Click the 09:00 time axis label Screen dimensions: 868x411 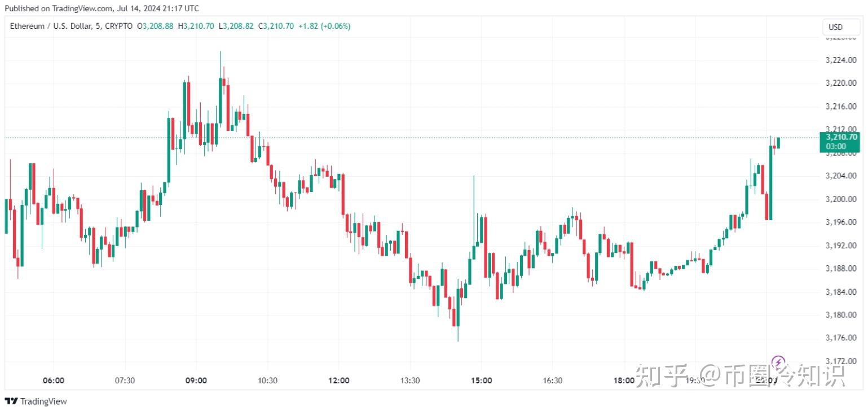tap(195, 381)
